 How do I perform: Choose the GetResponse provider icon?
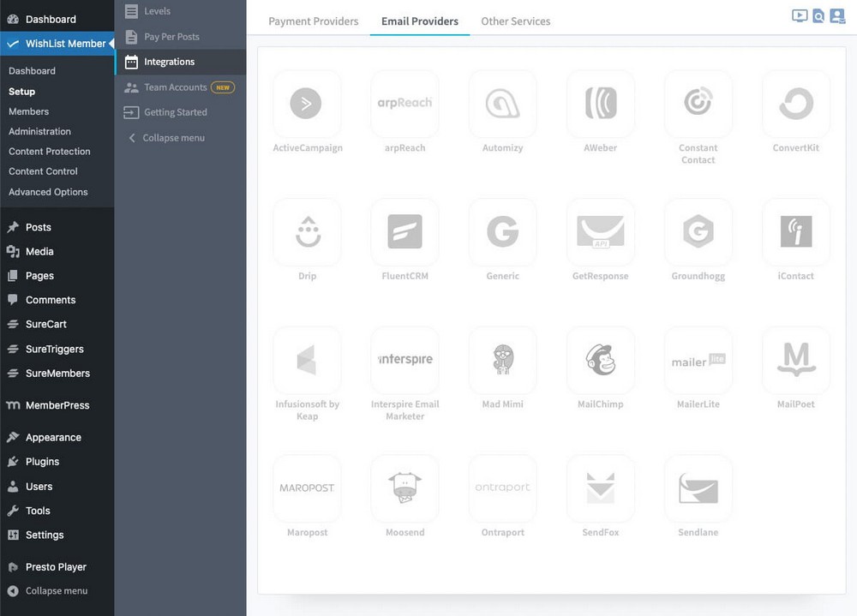pyautogui.click(x=600, y=232)
